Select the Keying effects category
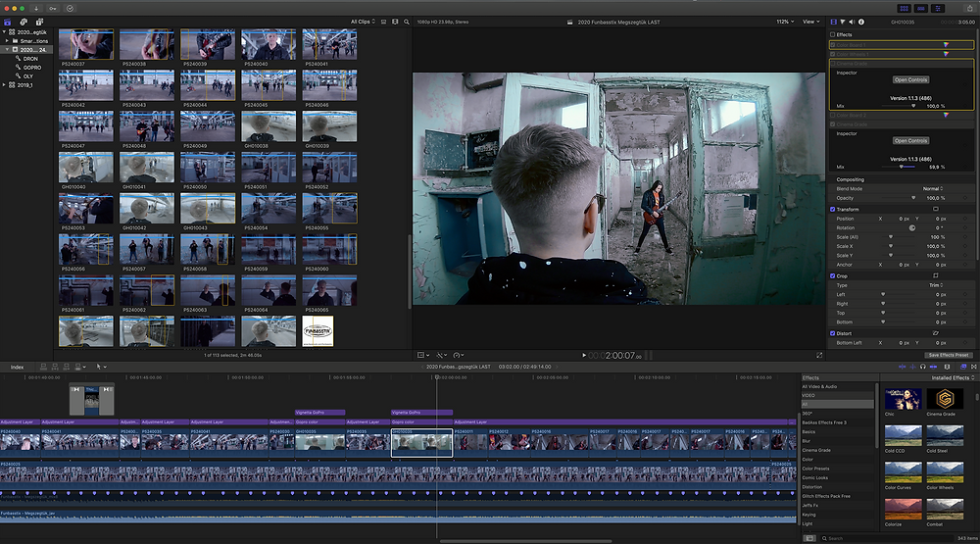The height and width of the screenshot is (544, 980). (808, 515)
